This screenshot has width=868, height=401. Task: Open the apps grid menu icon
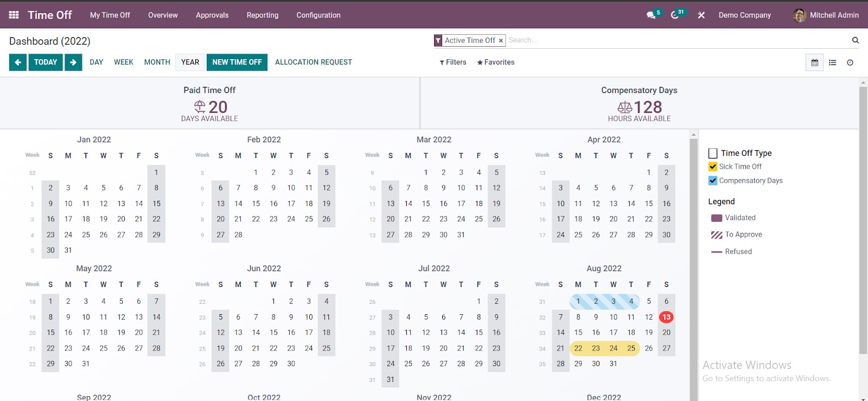[x=14, y=15]
